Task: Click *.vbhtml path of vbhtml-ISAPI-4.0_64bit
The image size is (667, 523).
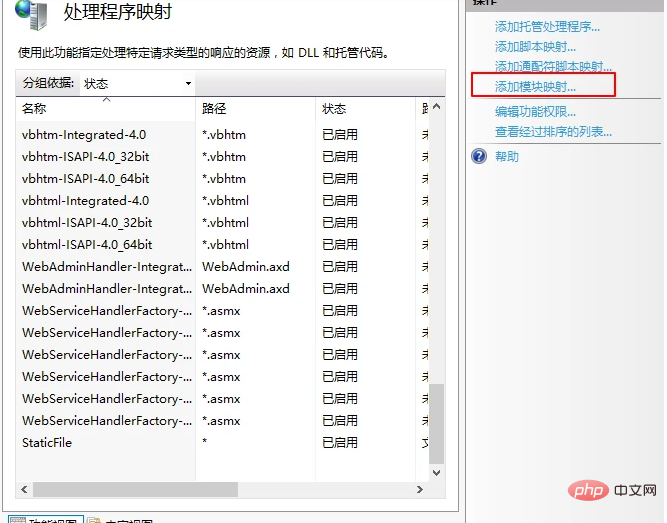Action: click(x=225, y=245)
